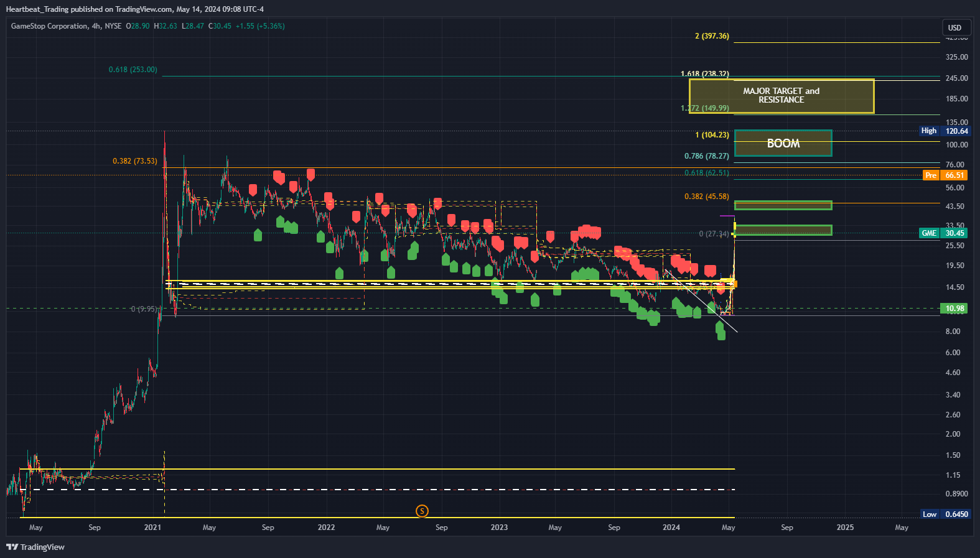Image resolution: width=980 pixels, height=558 pixels.
Task: Select the 1.272 (149.99) Fibonacci label
Action: coord(705,108)
